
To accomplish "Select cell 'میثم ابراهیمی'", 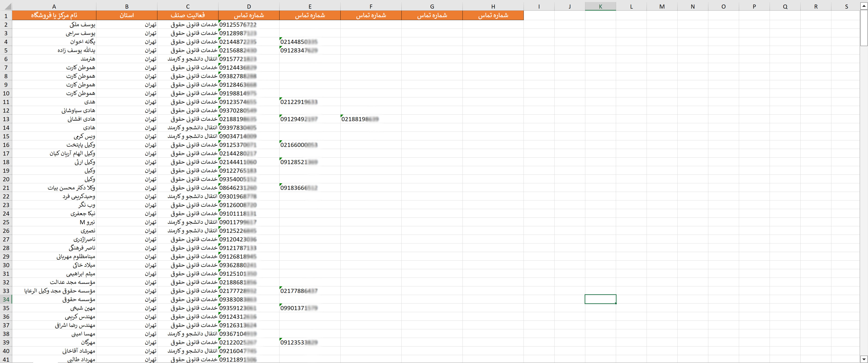I will pyautogui.click(x=54, y=273).
